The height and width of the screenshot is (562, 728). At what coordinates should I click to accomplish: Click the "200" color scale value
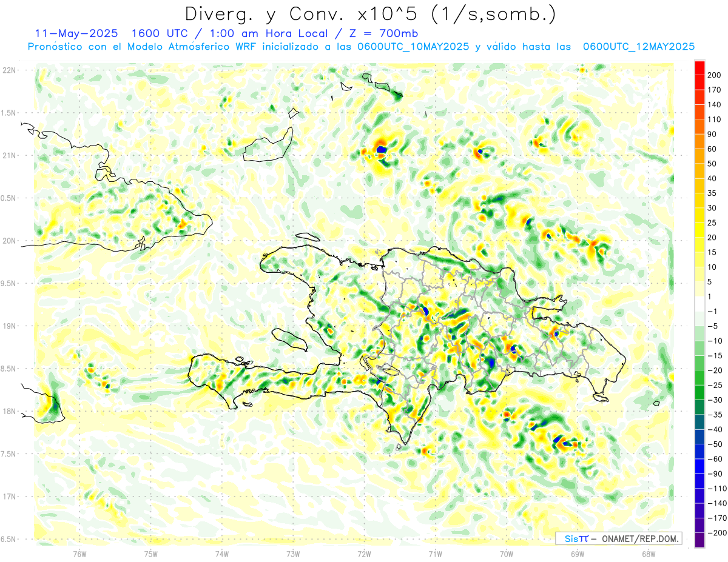click(714, 75)
